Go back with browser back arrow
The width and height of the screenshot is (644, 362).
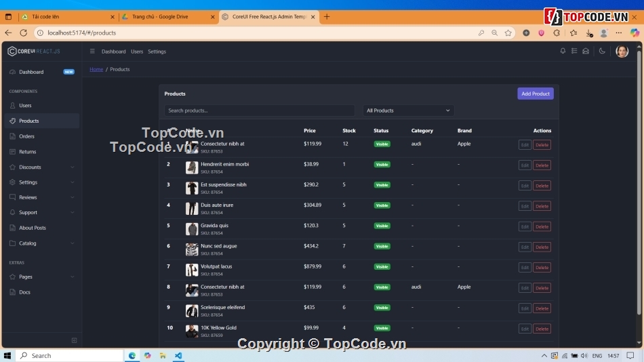click(x=8, y=33)
